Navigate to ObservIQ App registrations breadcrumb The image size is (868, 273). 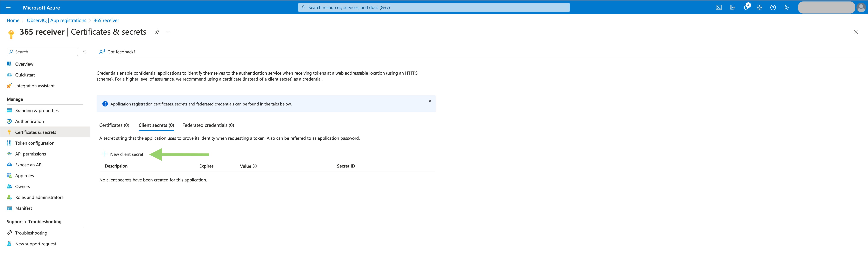pos(56,20)
